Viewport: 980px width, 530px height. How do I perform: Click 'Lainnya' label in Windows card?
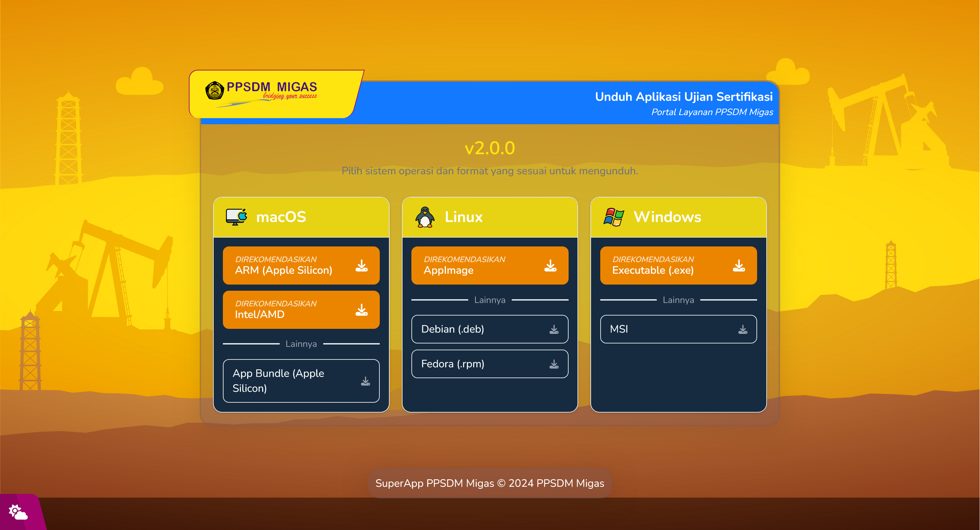pos(678,300)
